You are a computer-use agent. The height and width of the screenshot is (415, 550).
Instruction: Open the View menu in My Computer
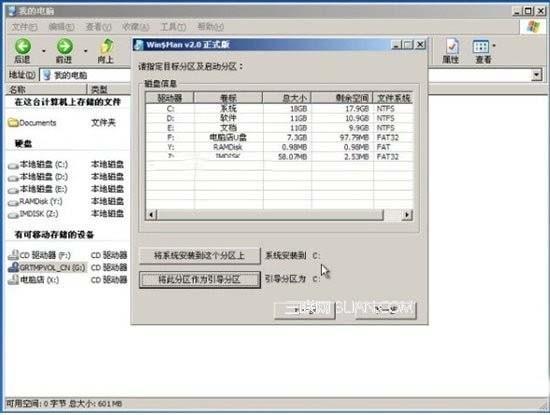(99, 27)
